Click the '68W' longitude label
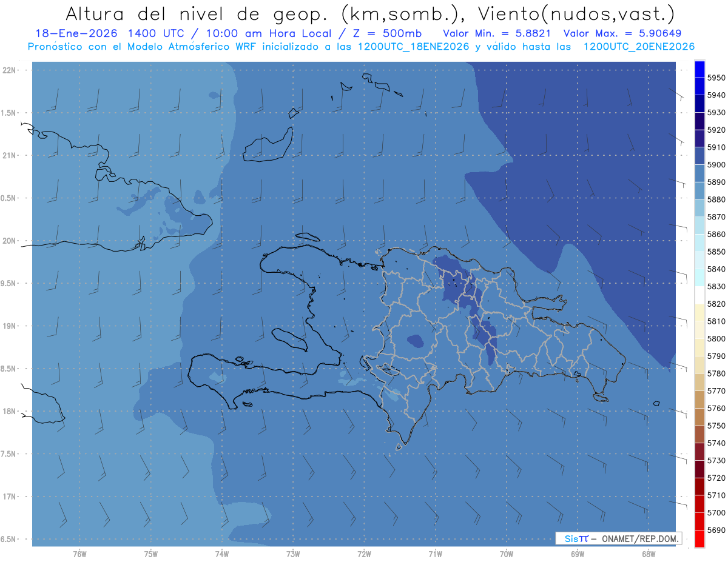 pos(649,554)
